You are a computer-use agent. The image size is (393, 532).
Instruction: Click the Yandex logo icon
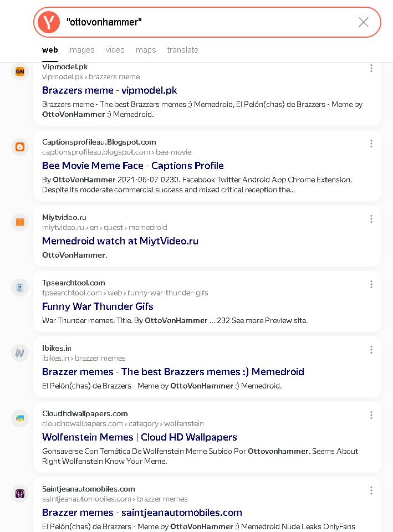(x=49, y=22)
